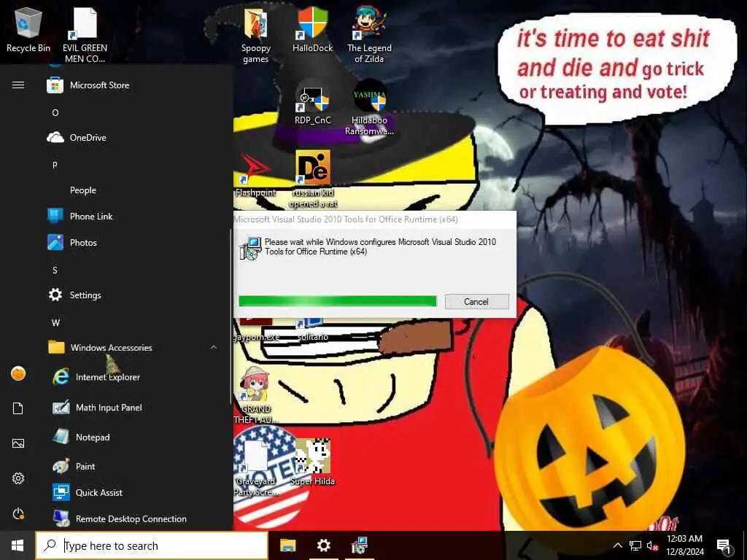Viewport: 747px width, 560px height.
Task: Click the installer dialog title bar
Action: (374, 219)
